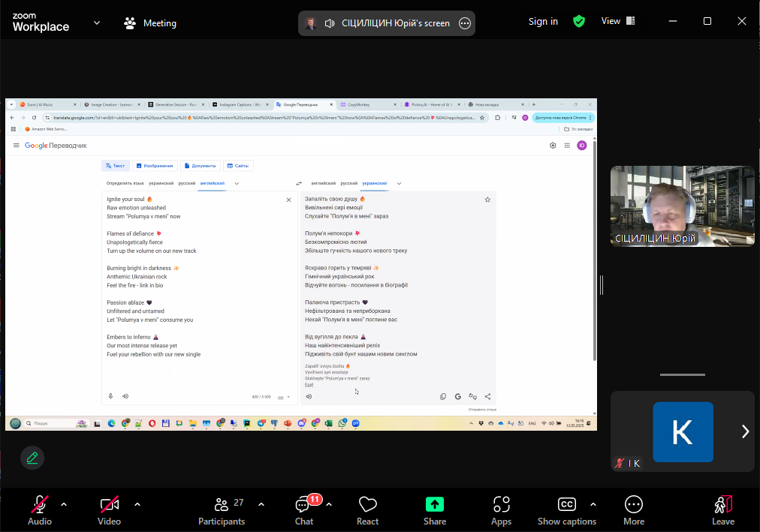Open the Zoom Apps panel

pos(501,511)
